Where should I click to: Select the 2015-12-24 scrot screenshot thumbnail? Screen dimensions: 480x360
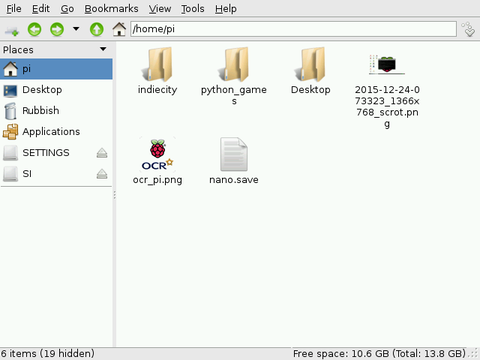387,65
